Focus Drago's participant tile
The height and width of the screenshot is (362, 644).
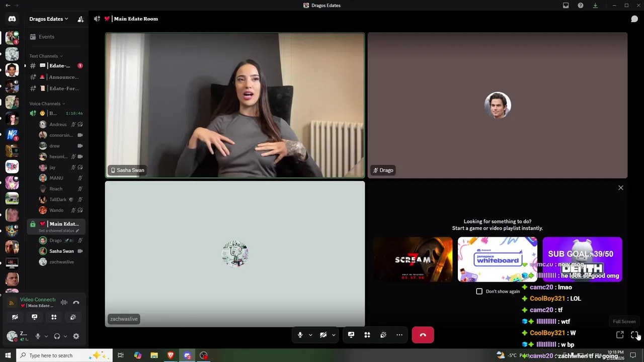click(498, 105)
